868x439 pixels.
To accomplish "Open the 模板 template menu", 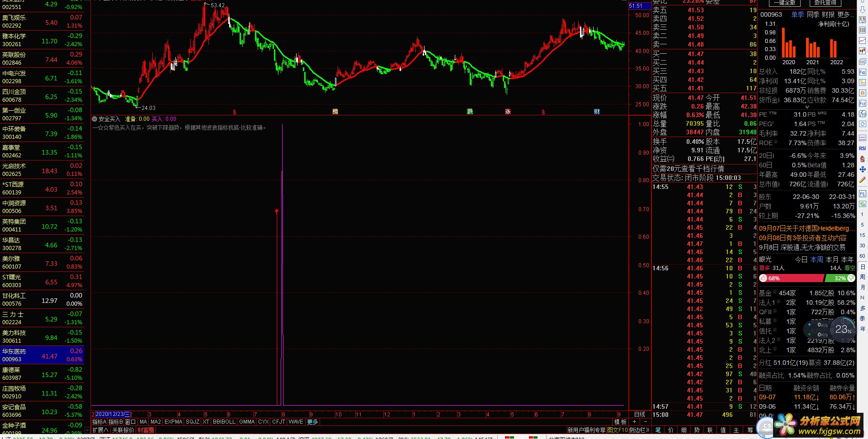I will pyautogui.click(x=620, y=422).
